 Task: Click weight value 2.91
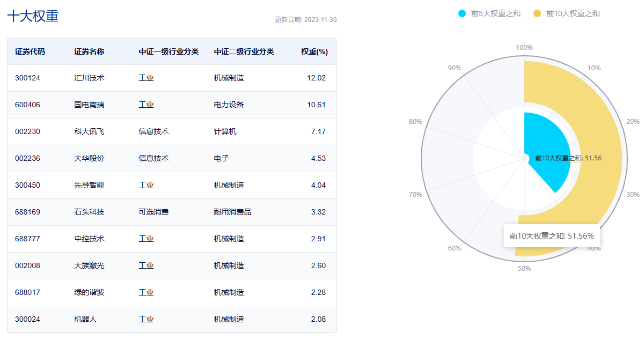point(318,239)
